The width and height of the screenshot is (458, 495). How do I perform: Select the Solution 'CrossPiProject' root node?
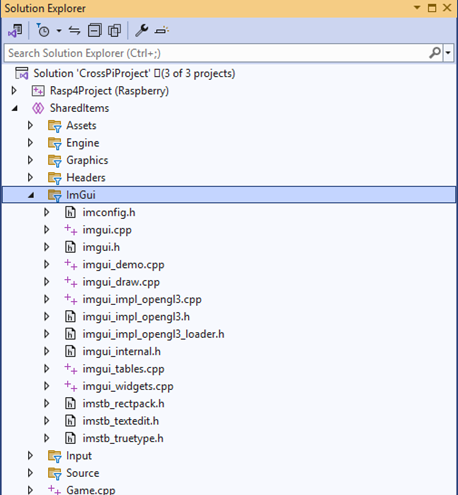[x=134, y=73]
